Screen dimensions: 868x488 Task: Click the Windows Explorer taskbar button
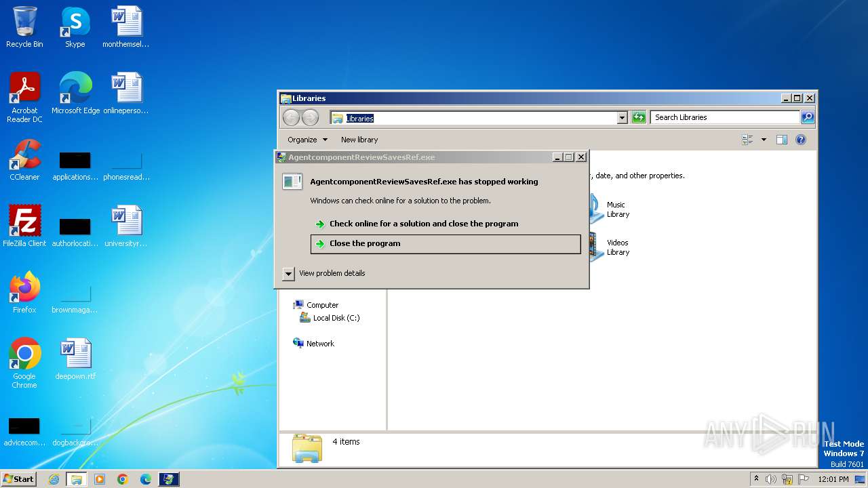tap(77, 479)
